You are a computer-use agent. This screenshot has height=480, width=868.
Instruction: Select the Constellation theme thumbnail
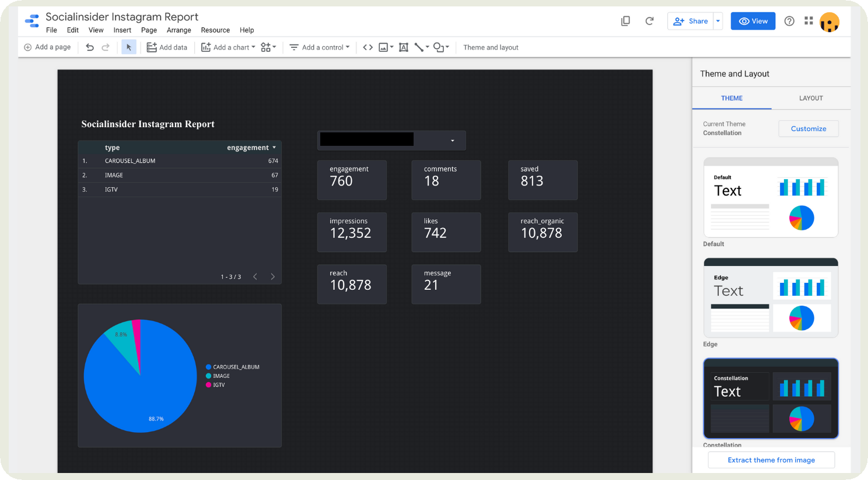pyautogui.click(x=771, y=398)
